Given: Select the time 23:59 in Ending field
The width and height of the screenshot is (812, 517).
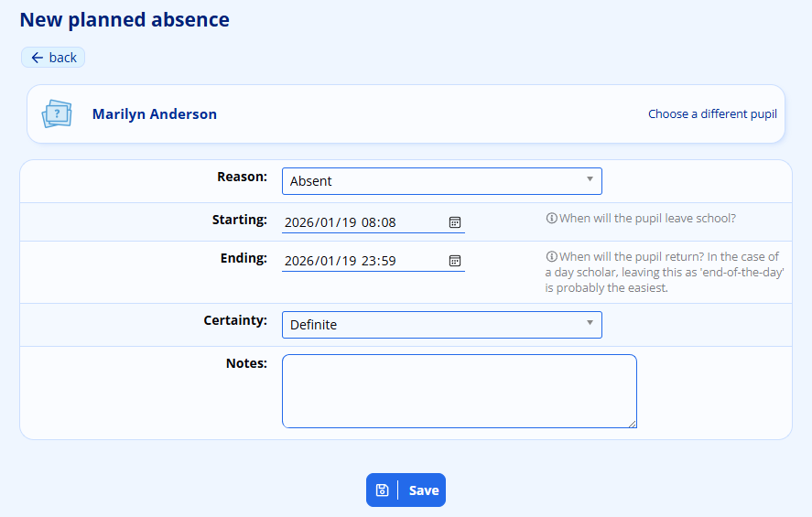Looking at the screenshot, I should [378, 261].
